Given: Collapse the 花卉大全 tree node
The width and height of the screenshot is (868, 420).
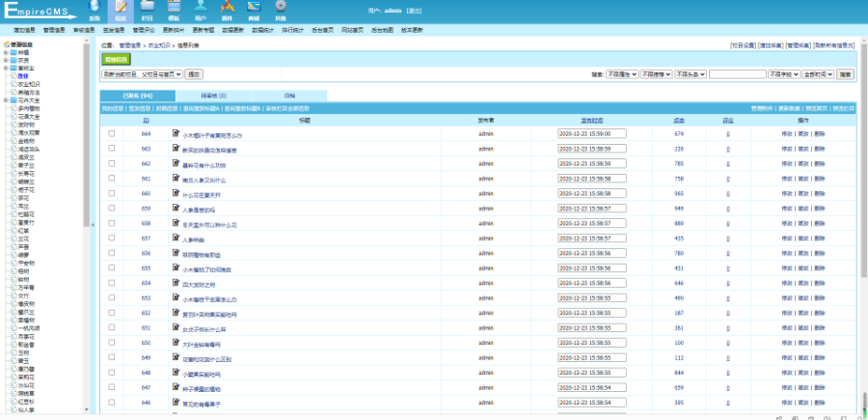Looking at the screenshot, I should pos(6,100).
